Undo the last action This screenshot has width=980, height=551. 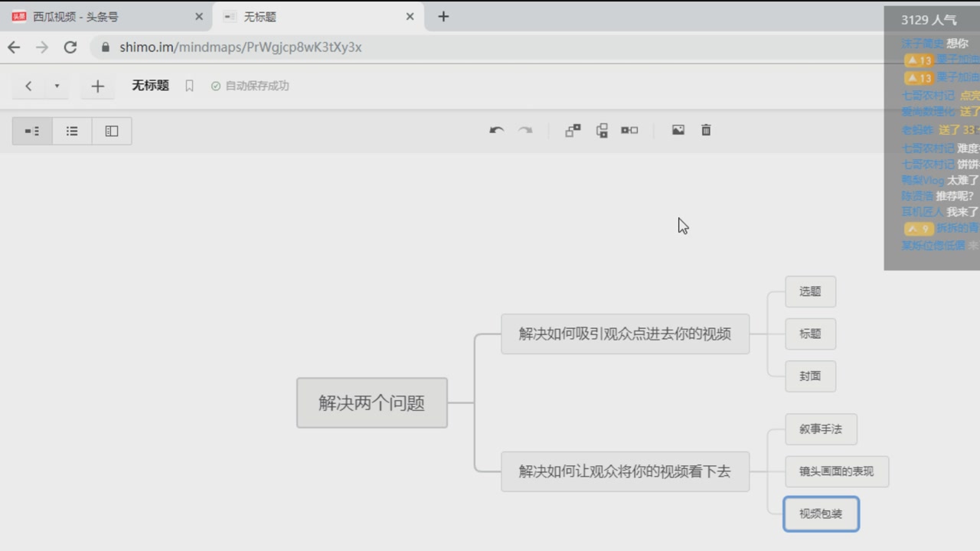click(x=497, y=130)
